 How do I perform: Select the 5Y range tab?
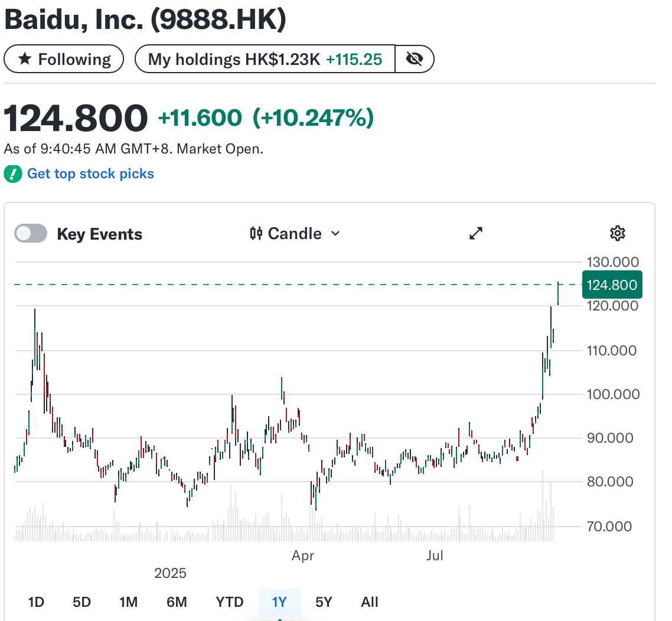[x=324, y=602]
